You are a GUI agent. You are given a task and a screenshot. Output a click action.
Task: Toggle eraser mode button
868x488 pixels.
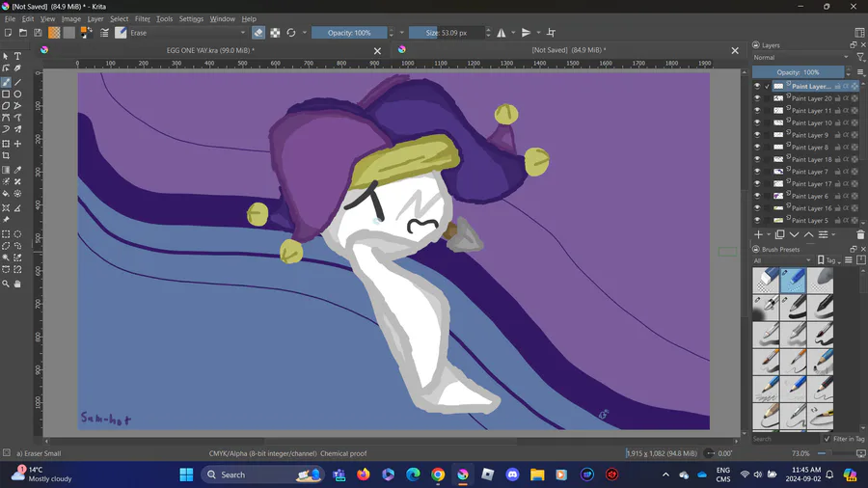click(x=258, y=33)
